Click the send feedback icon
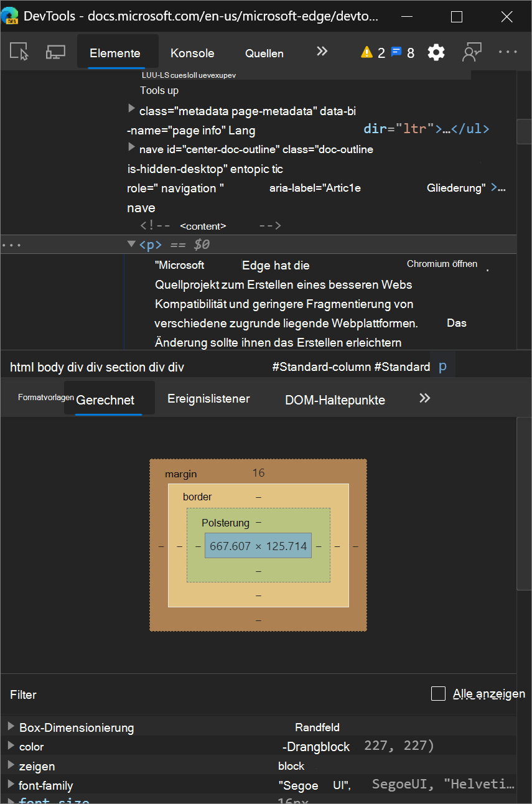This screenshot has height=804, width=532. 472,52
